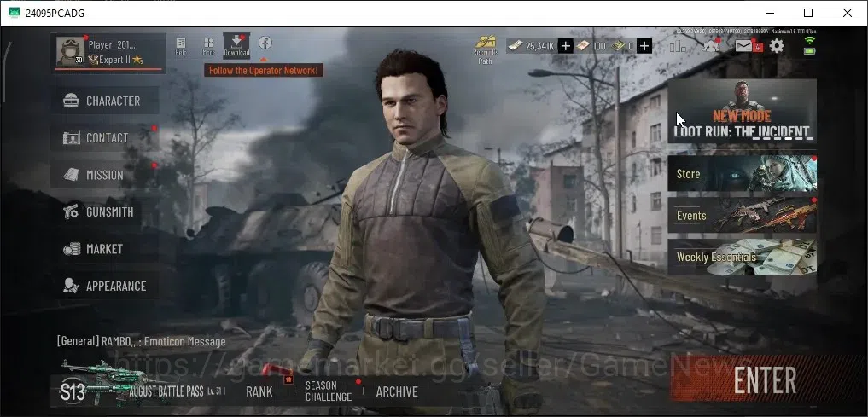This screenshot has width=868, height=417.
Task: Click the 24095PCADG window title icon
Action: tap(15, 13)
